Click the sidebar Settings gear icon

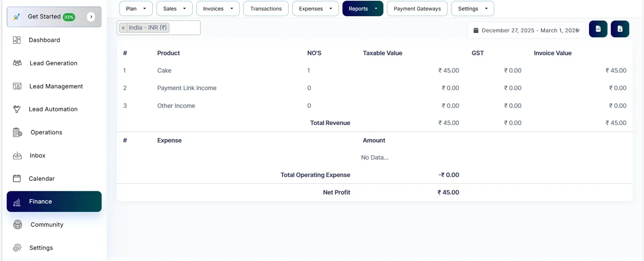[x=17, y=248]
